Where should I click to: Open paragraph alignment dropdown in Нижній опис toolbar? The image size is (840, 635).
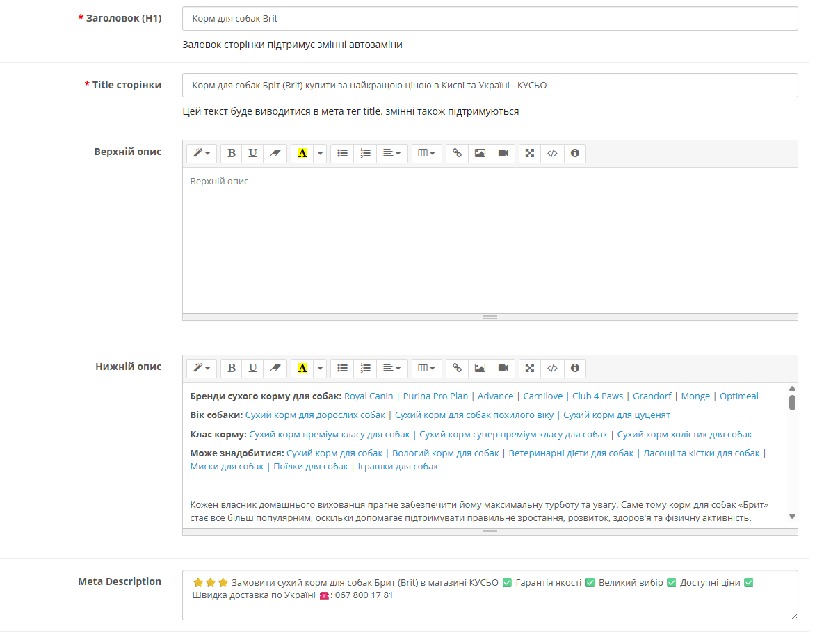click(x=392, y=368)
